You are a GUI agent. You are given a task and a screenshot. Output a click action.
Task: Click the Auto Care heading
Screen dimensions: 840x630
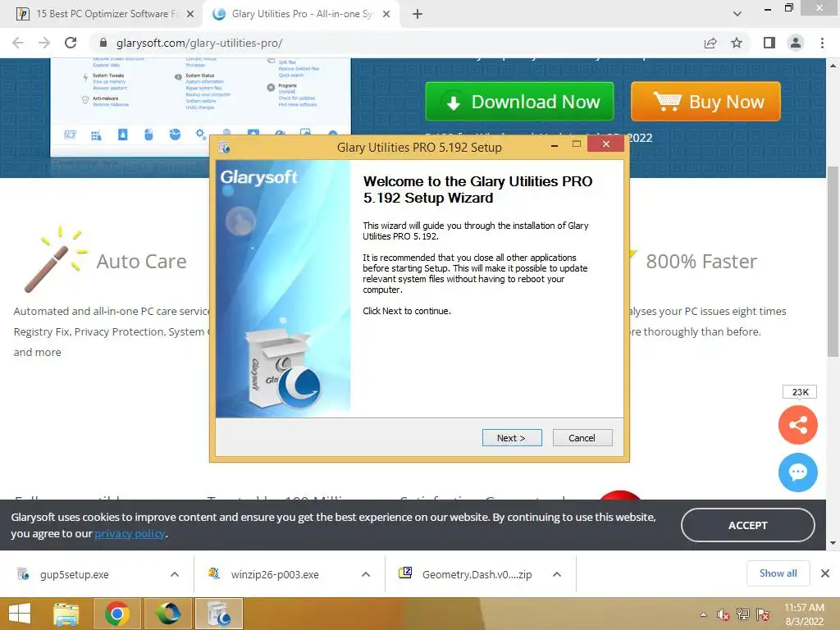click(141, 262)
